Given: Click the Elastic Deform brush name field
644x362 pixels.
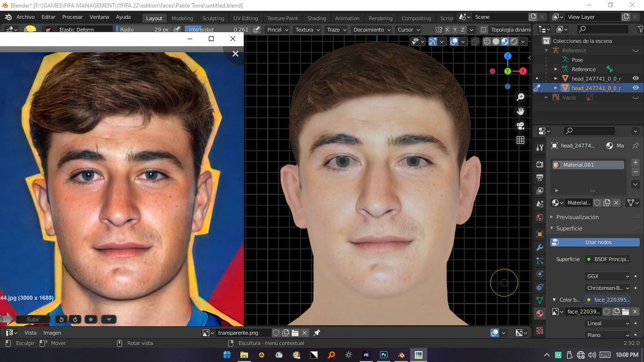Looking at the screenshot, I should point(84,29).
